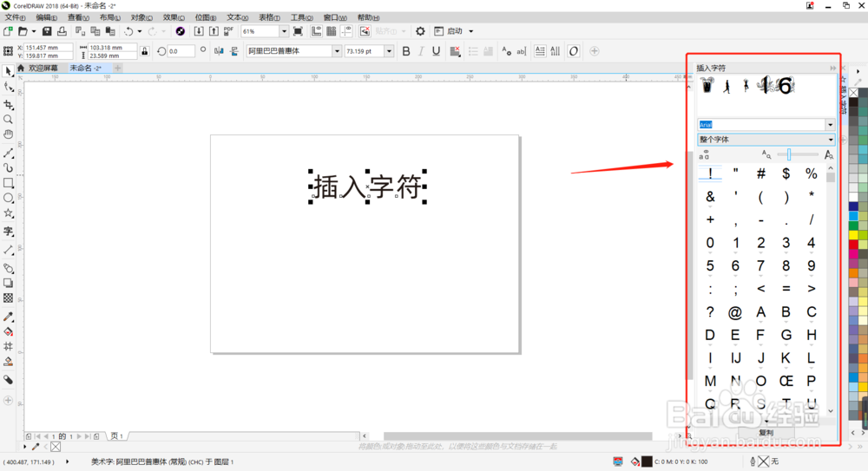Toggle show grid icon
Viewport: 868px width, 471px height.
[331, 31]
